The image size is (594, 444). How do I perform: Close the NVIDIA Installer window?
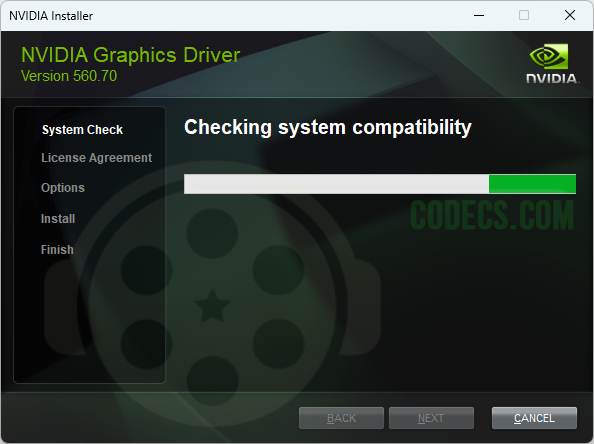tap(570, 16)
